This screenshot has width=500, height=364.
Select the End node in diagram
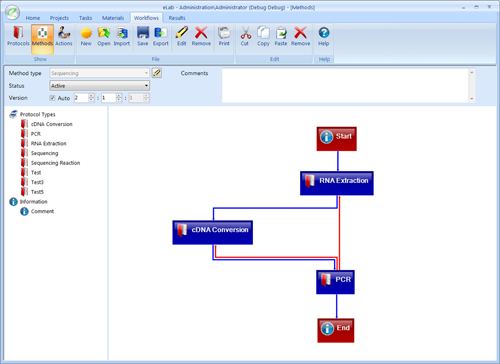pos(336,330)
